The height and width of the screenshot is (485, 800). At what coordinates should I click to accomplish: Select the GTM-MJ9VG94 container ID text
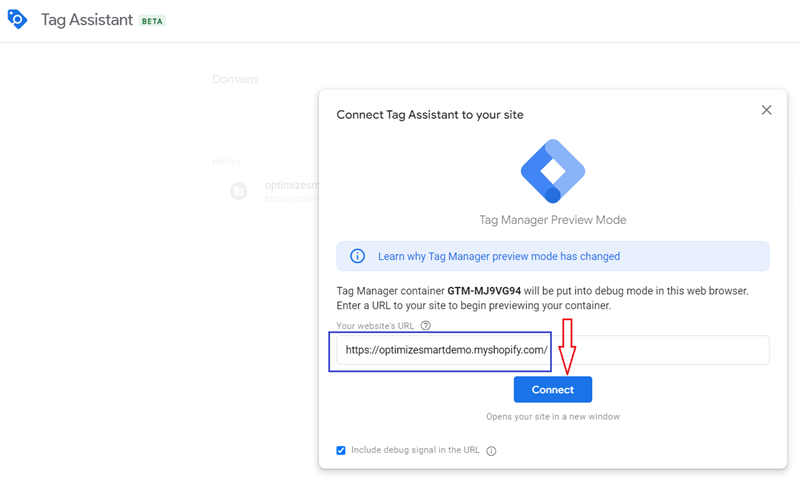(484, 291)
